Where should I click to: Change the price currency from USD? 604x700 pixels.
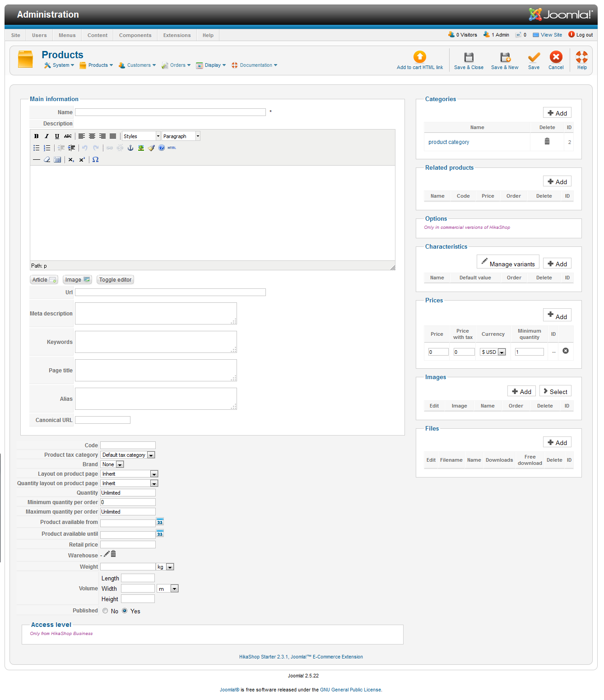point(492,352)
